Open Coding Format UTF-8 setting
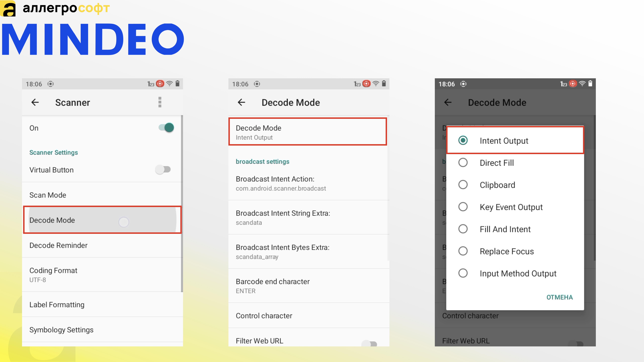The image size is (644, 362). point(102,275)
